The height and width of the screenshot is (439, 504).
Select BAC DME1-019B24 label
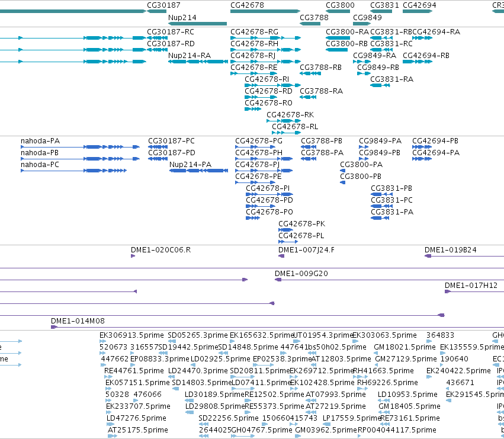[x=451, y=250]
